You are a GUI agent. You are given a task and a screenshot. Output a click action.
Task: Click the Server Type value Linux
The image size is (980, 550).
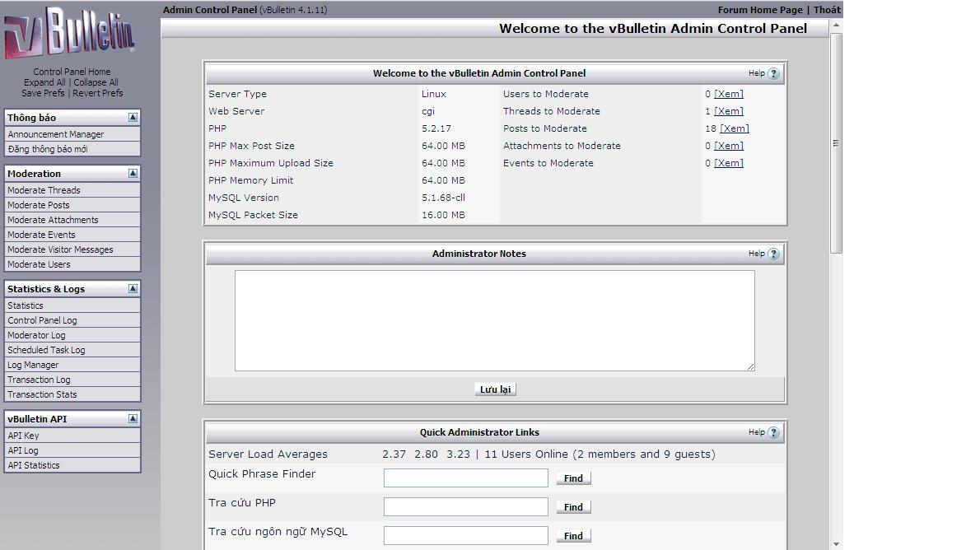pyautogui.click(x=434, y=94)
